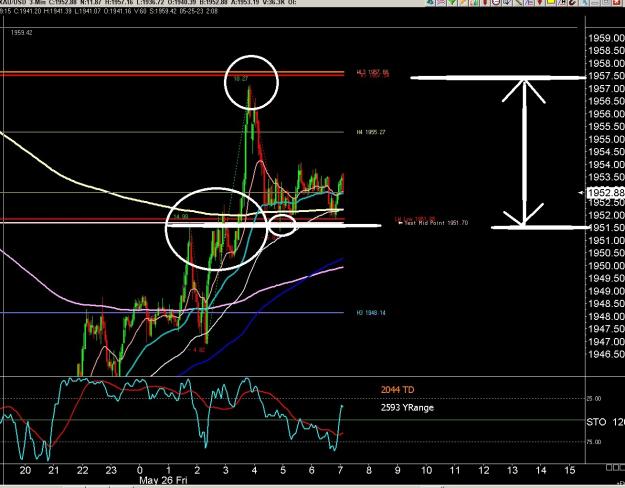
Task: Click the 2593 YRange label
Action: coord(407,407)
